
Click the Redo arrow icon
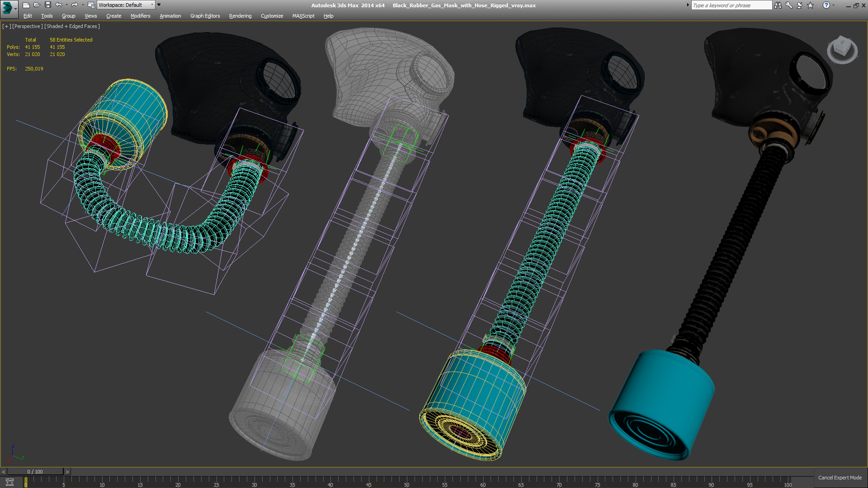pyautogui.click(x=75, y=5)
